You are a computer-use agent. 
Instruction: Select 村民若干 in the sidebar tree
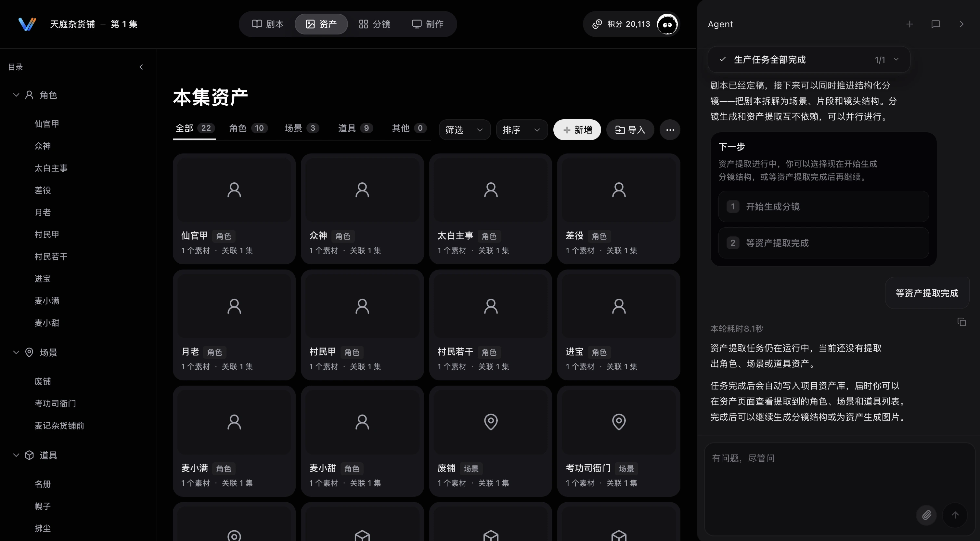[x=51, y=256]
